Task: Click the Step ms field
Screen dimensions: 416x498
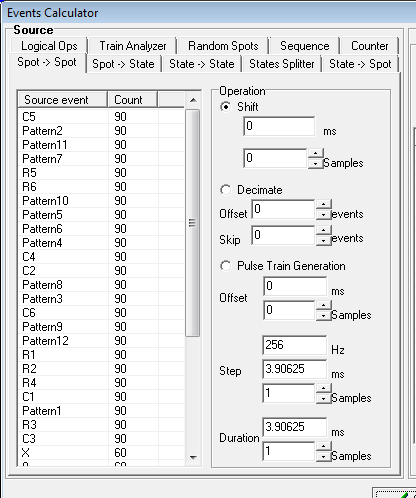Action: pyautogui.click(x=295, y=369)
